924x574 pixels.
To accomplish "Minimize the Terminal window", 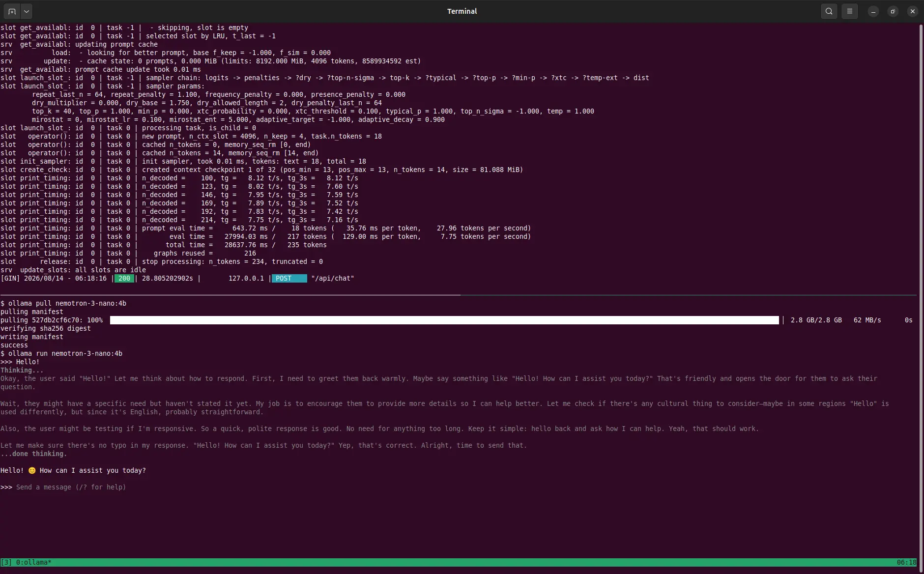I will [873, 11].
